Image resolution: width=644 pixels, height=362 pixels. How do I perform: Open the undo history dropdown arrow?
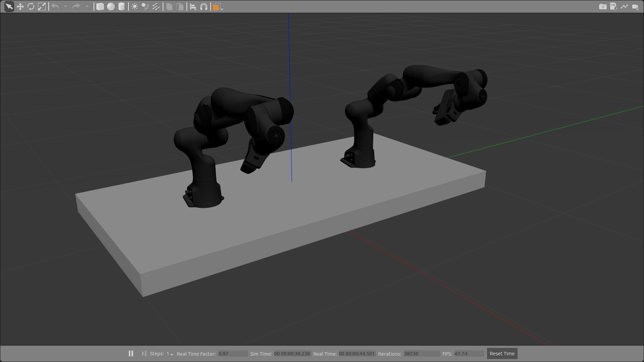pos(65,6)
